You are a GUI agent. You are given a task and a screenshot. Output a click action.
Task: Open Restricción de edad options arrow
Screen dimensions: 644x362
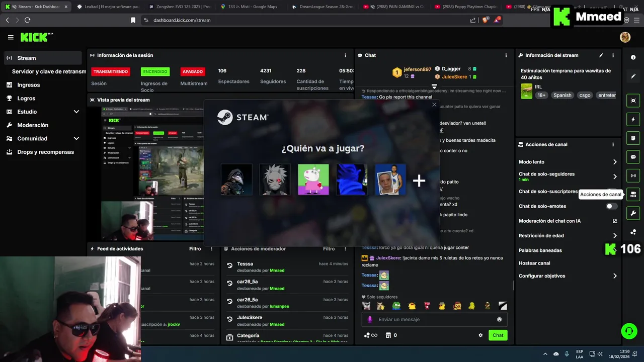tap(615, 235)
